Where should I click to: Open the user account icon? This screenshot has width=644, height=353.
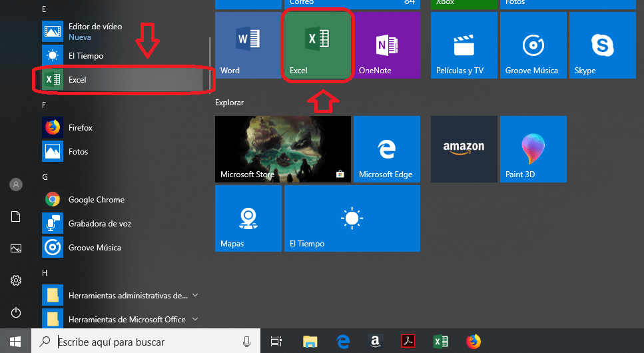tap(15, 184)
